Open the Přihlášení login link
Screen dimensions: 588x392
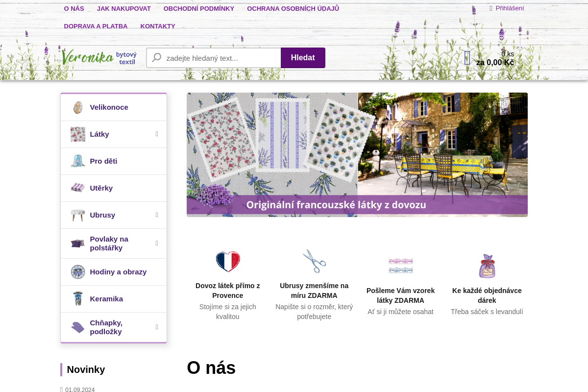[x=509, y=8]
